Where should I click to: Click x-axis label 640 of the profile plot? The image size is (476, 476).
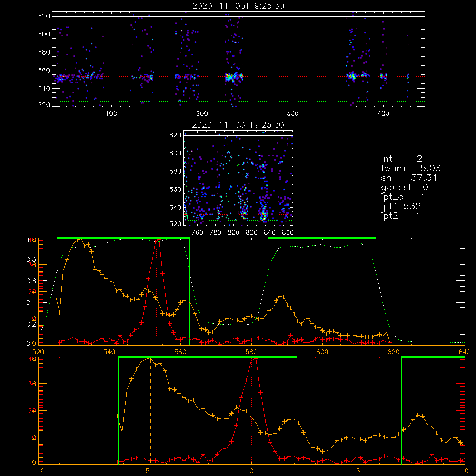[465, 352]
